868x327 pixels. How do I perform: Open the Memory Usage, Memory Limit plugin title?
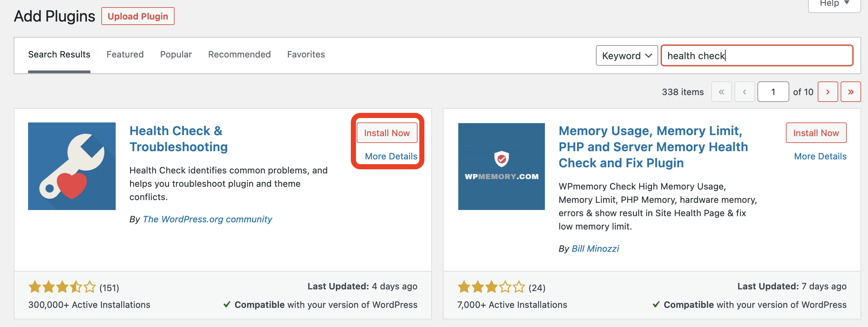(653, 147)
